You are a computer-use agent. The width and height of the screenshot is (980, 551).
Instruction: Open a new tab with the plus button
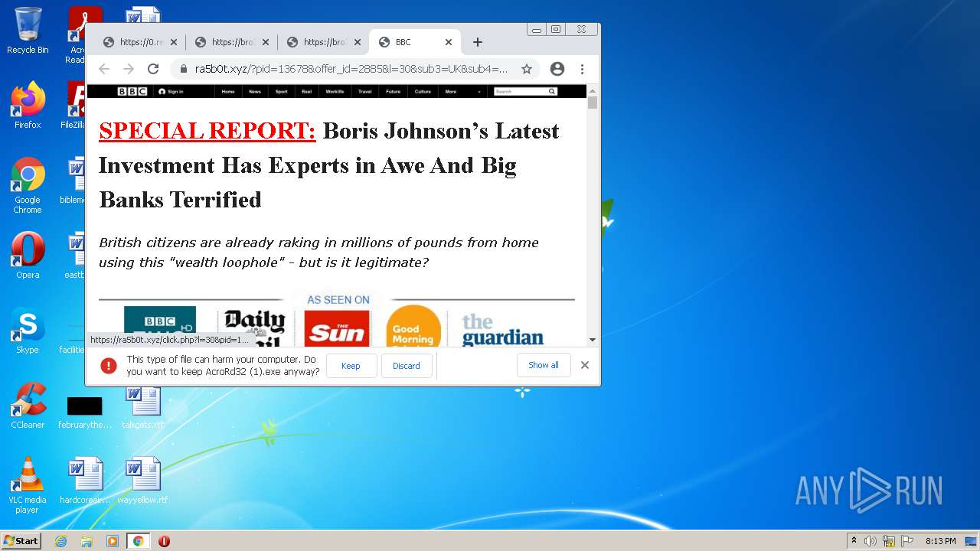[478, 42]
